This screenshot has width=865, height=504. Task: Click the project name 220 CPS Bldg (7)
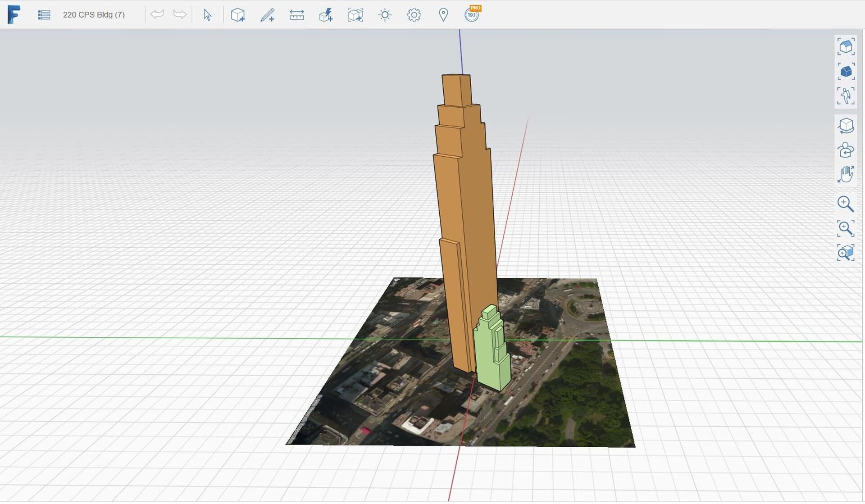[x=94, y=15]
